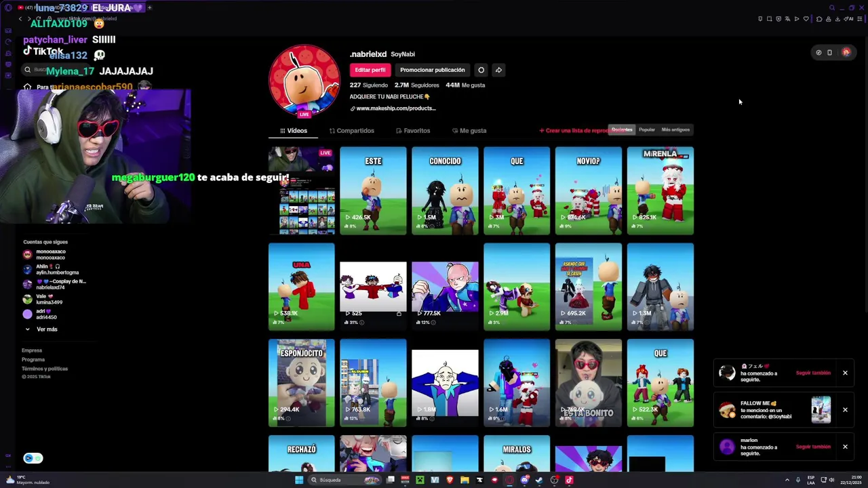The height and width of the screenshot is (488, 868).
Task: Open the 227 Siguiendo list
Action: click(369, 85)
